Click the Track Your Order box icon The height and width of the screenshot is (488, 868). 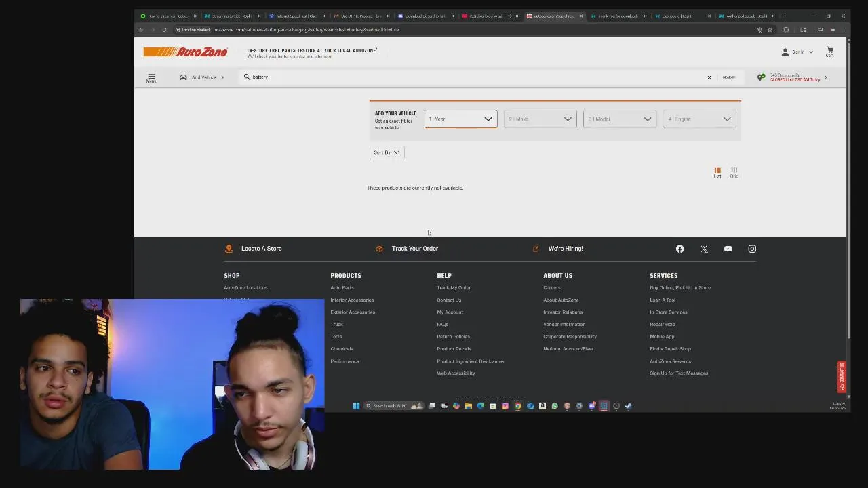coord(380,249)
